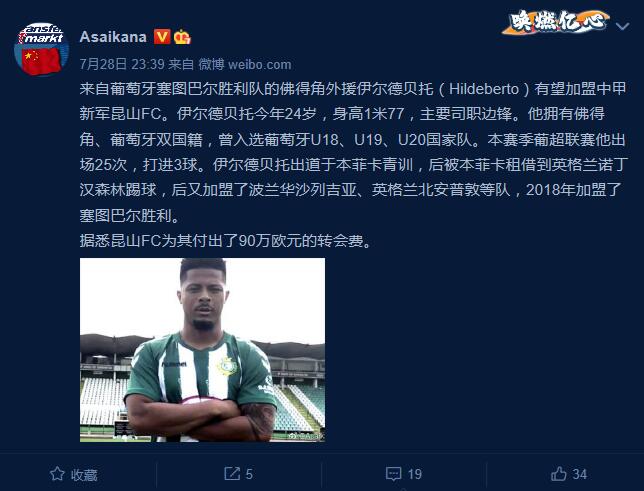
Task: Open the post timestamp 7月28日 23:39
Action: 122,64
